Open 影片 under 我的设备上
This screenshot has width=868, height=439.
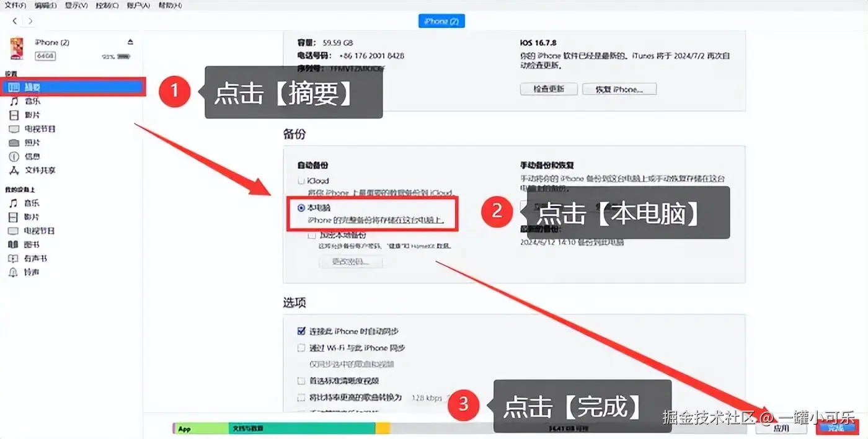[32, 217]
